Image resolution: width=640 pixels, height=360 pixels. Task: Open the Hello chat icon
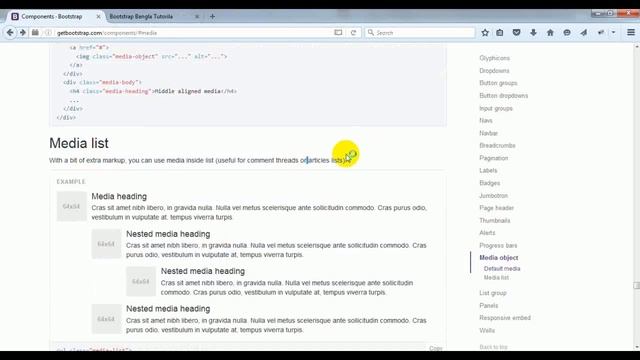tap(567, 33)
